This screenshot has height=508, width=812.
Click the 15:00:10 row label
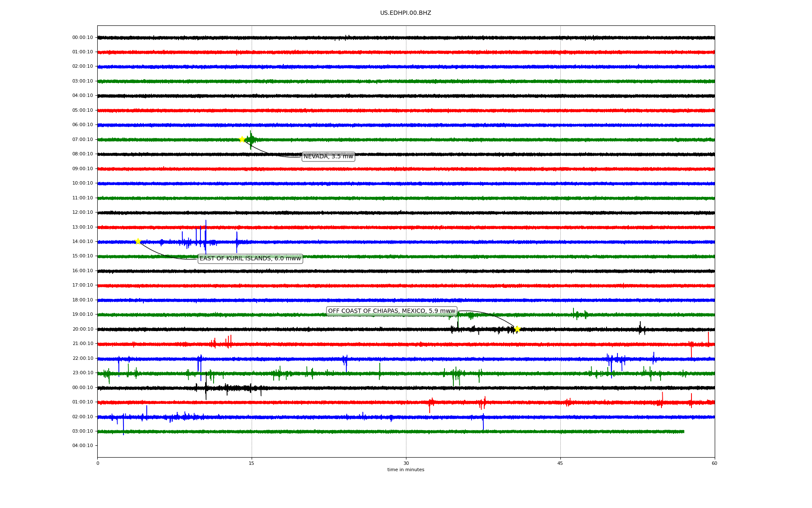tap(82, 256)
